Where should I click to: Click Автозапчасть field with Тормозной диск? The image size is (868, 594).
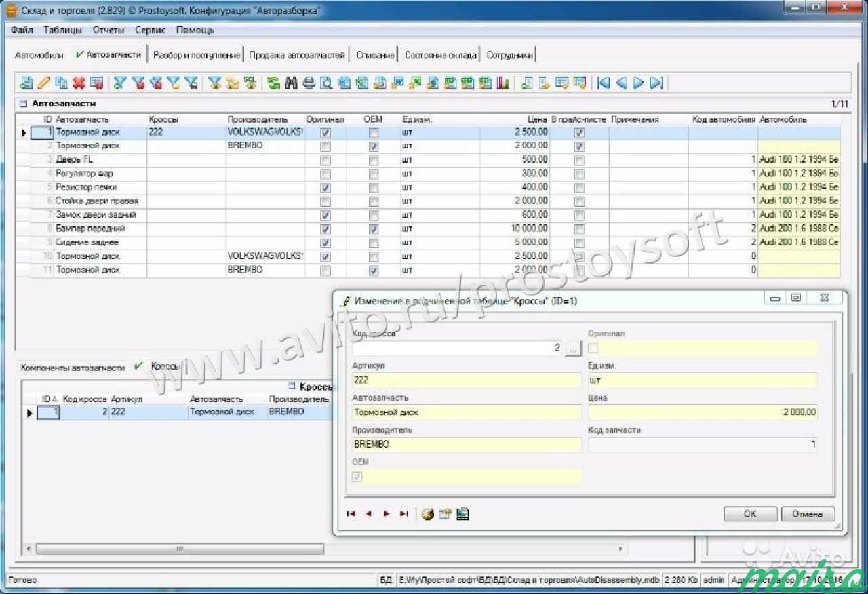click(x=467, y=412)
